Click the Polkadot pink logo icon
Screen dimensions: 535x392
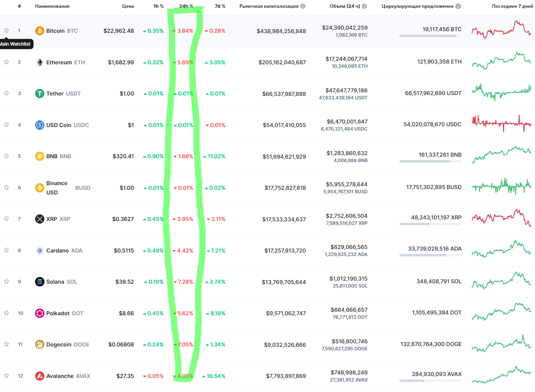(39, 313)
